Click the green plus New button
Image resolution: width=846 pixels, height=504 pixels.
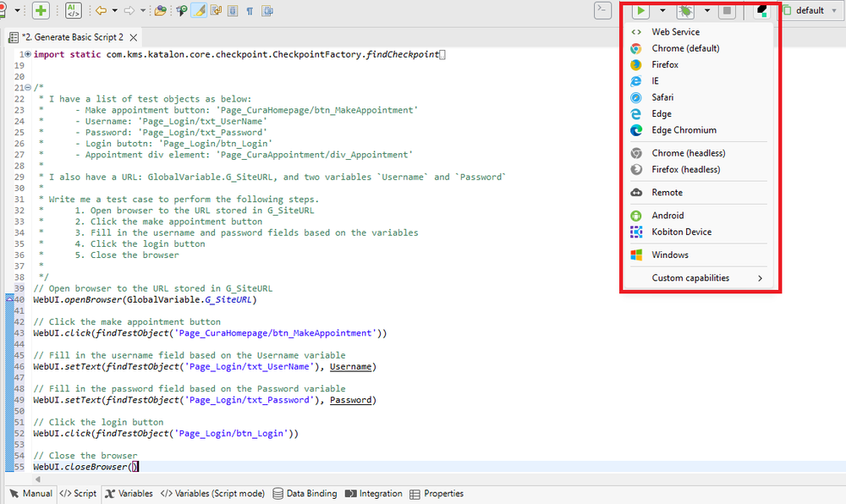pyautogui.click(x=40, y=11)
